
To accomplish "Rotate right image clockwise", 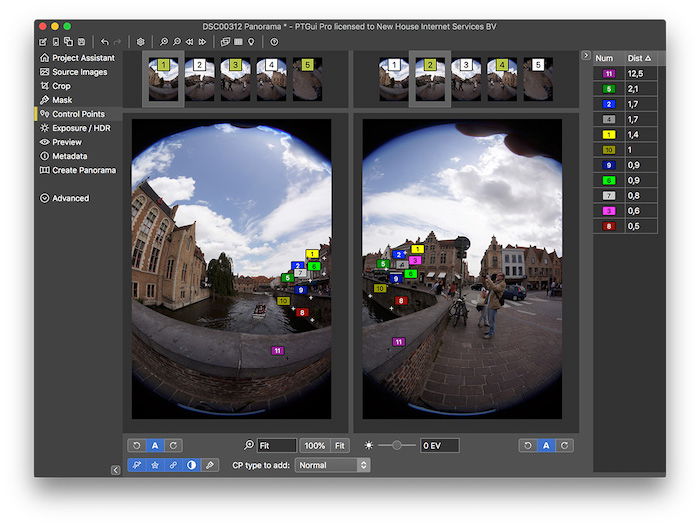I will 565,445.
